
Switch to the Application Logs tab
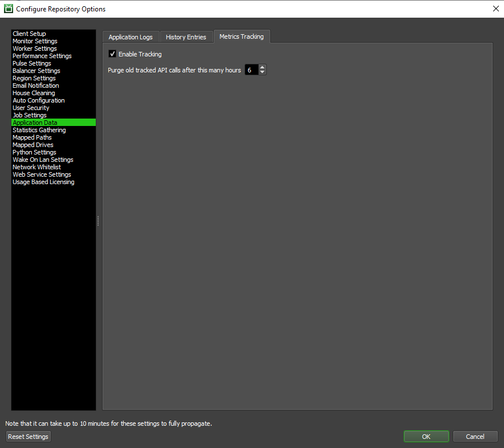(x=131, y=37)
